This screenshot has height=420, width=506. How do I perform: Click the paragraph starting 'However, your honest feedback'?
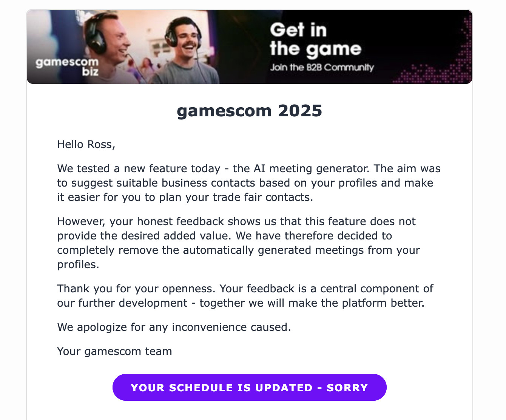[x=239, y=243]
